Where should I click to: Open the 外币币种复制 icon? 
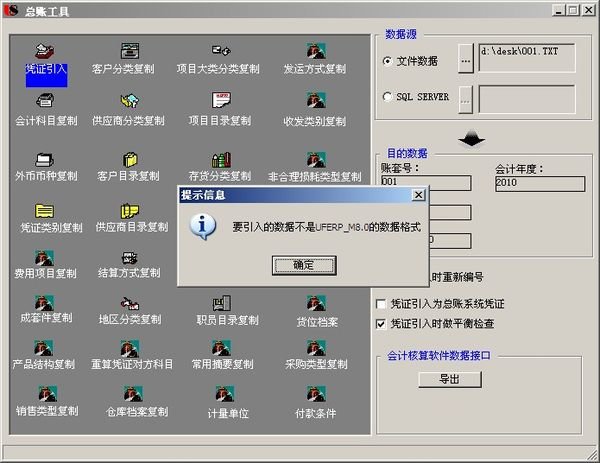coord(45,160)
